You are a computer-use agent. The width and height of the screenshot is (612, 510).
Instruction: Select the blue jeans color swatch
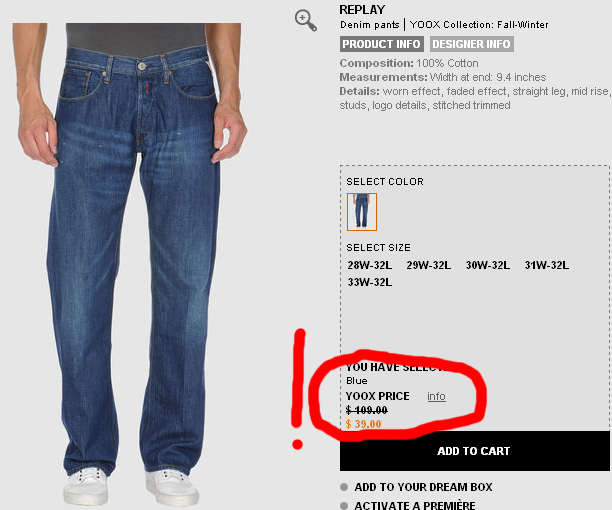(362, 212)
